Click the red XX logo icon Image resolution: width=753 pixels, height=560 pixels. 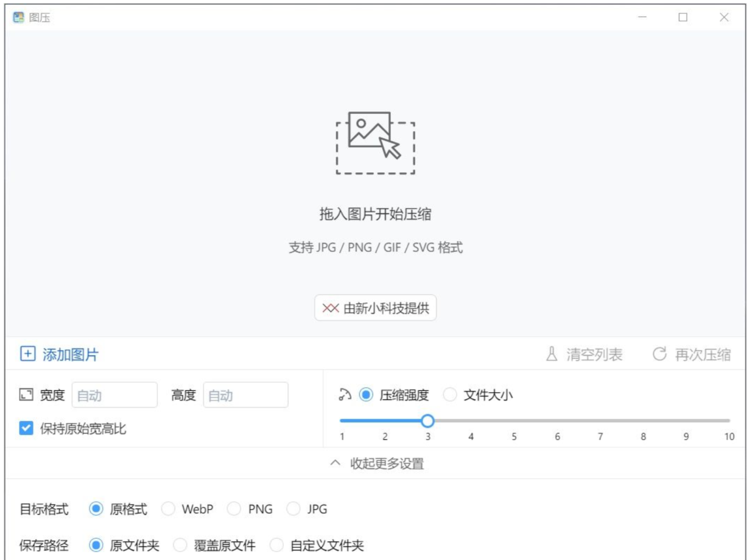pyautogui.click(x=330, y=308)
